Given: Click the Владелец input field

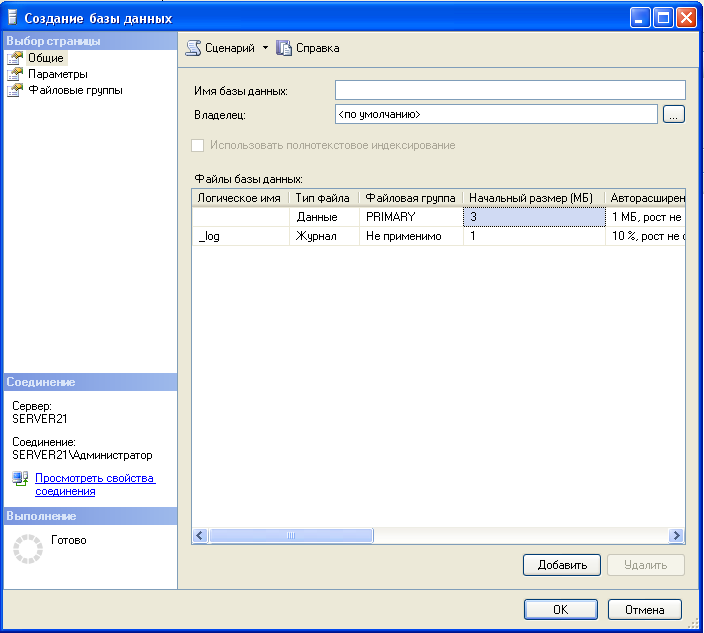Looking at the screenshot, I should (496, 114).
